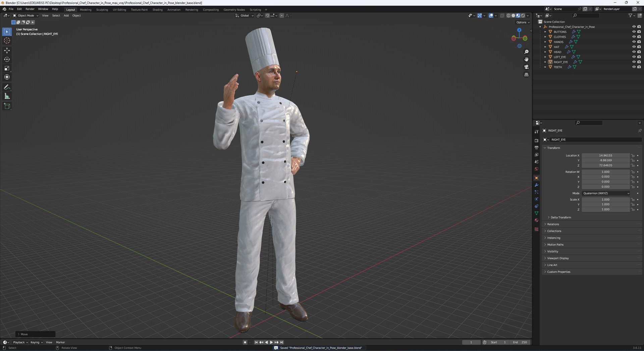Toggle lock for Scale Z
Screen dimensions: 644x351
633,209
